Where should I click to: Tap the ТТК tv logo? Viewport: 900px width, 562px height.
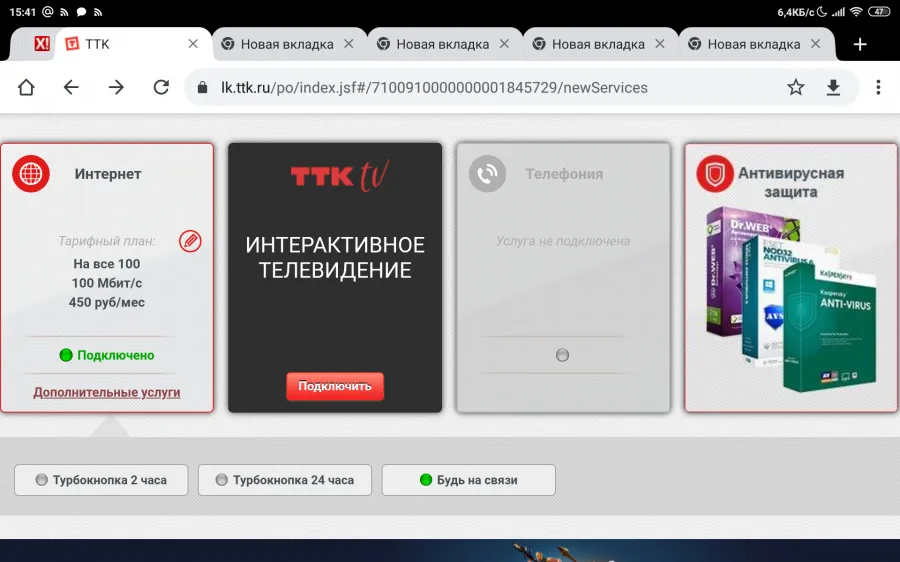pyautogui.click(x=340, y=175)
